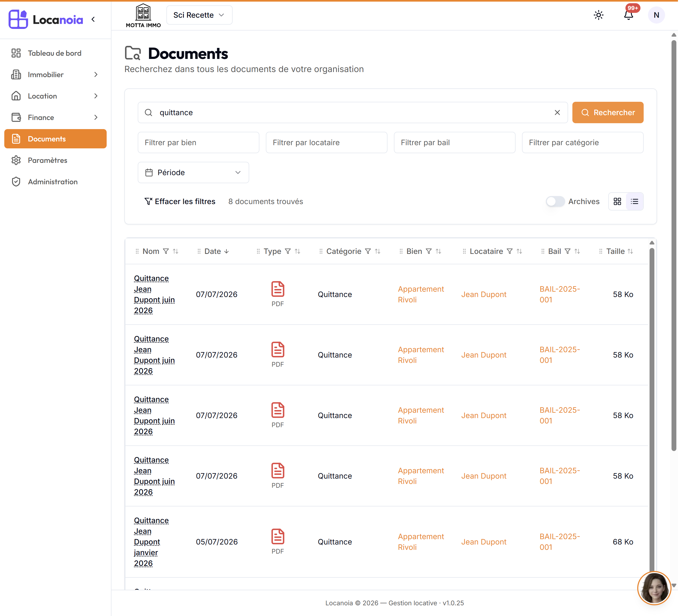686x616 pixels.
Task: Expand the Location menu
Action: pyautogui.click(x=55, y=96)
